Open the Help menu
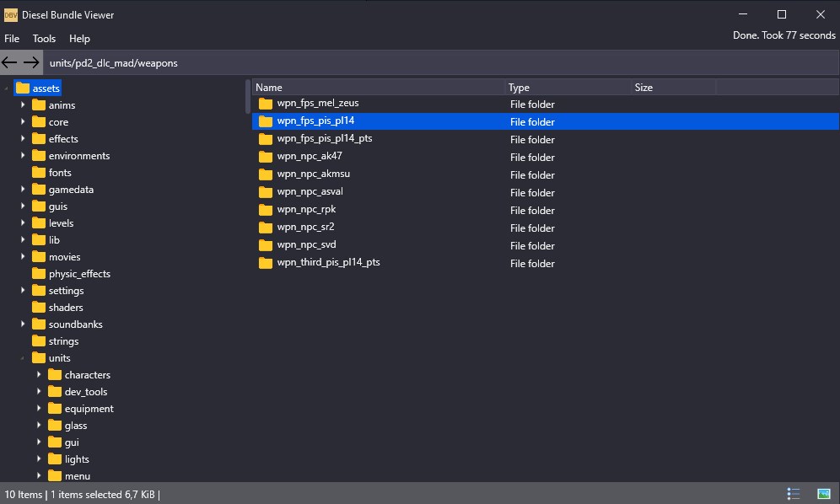The height and width of the screenshot is (504, 840). click(x=79, y=39)
